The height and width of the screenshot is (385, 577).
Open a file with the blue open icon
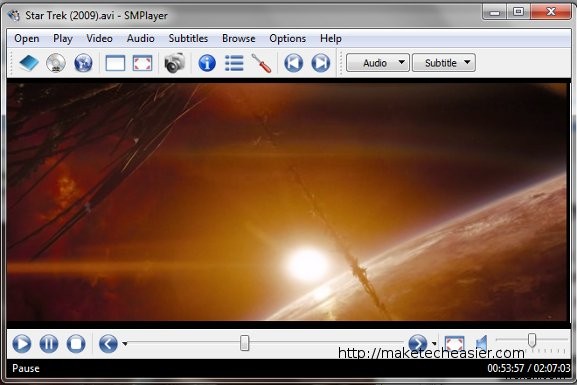(29, 63)
